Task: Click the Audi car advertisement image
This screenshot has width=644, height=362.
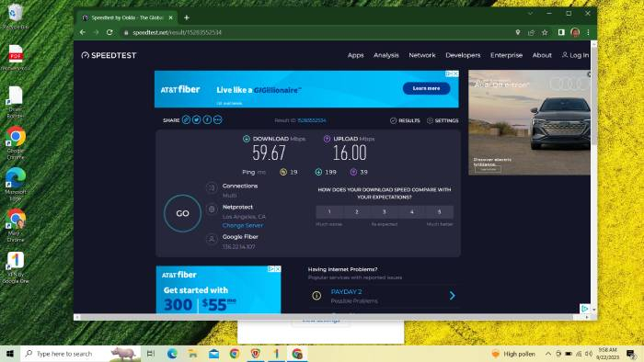Action: click(x=529, y=122)
